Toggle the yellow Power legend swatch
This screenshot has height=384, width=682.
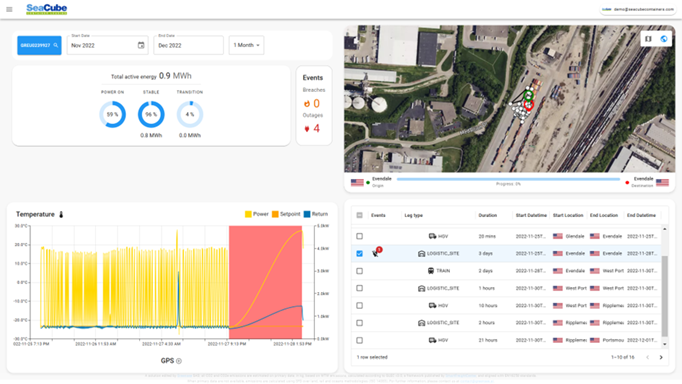pos(248,214)
